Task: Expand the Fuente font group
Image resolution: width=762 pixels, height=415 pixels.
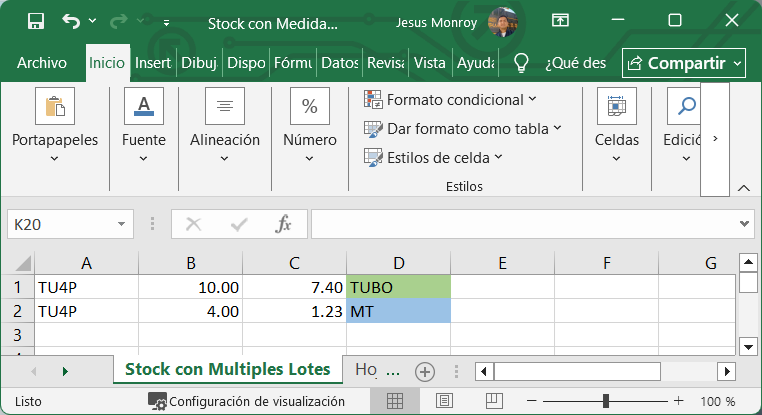Action: [x=144, y=126]
